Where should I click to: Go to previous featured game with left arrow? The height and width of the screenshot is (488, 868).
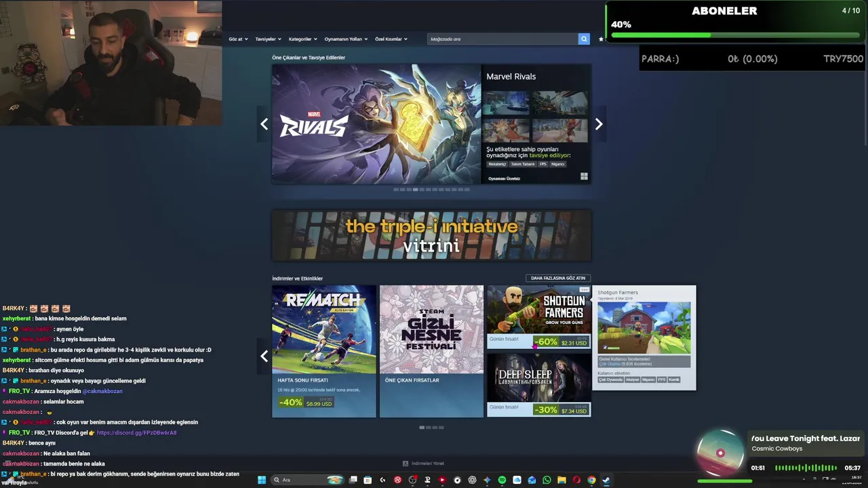tap(264, 124)
